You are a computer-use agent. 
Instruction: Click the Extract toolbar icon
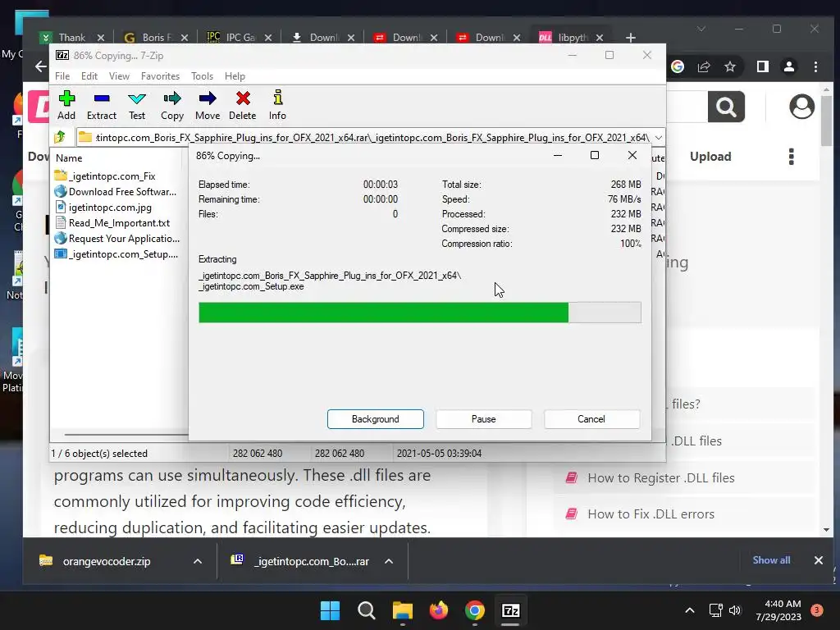[101, 105]
